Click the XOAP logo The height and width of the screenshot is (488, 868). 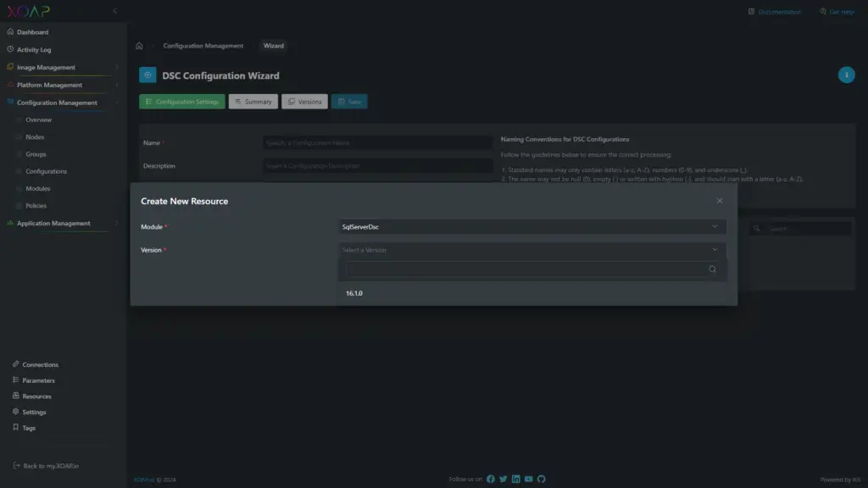(28, 11)
